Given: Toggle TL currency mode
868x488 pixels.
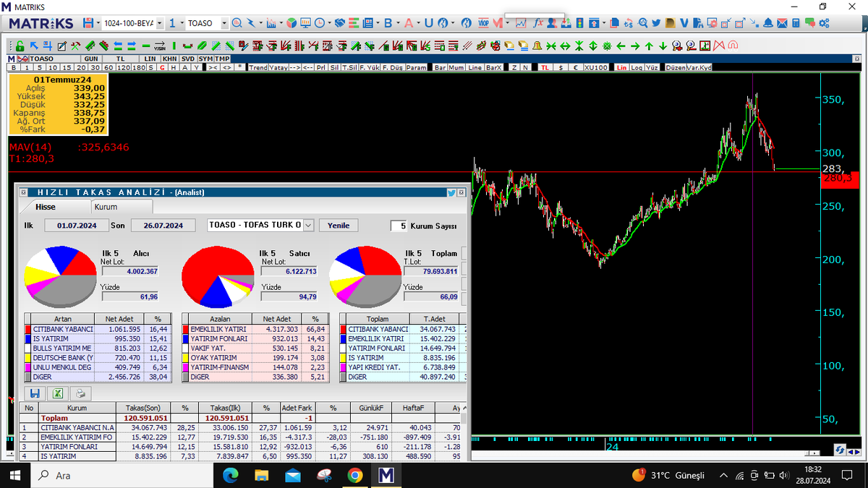Looking at the screenshot, I should point(545,67).
